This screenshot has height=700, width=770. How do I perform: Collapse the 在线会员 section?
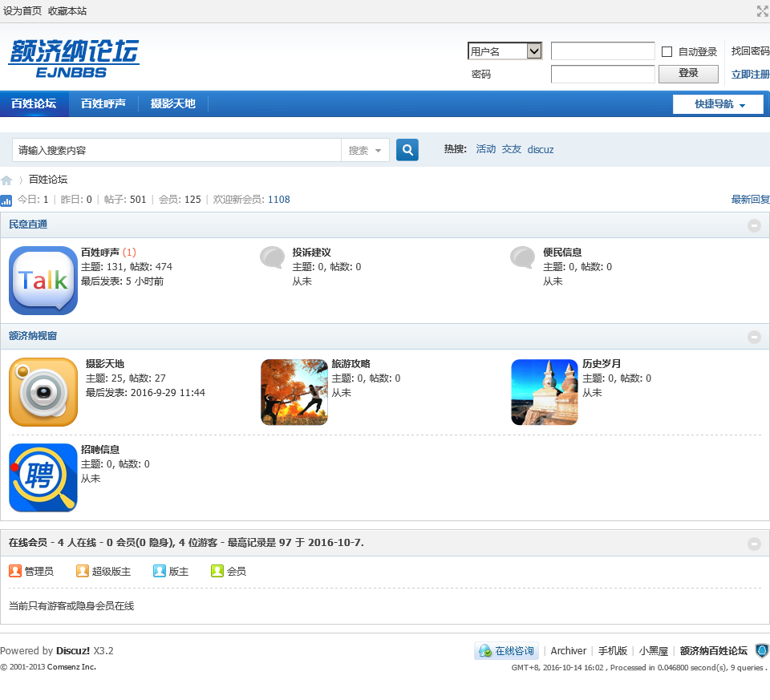click(x=754, y=544)
